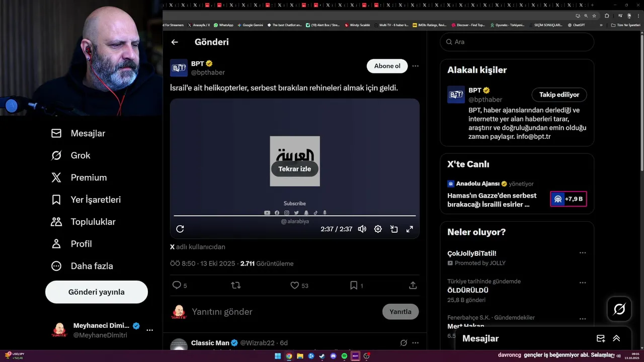
Task: Open the ChatGPT bookmark
Action: 576,25
